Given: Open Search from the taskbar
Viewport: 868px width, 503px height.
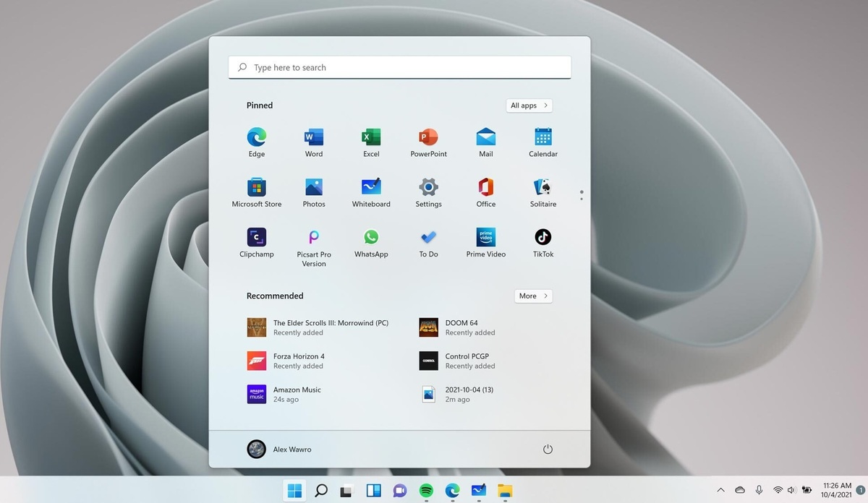Looking at the screenshot, I should coord(321,491).
